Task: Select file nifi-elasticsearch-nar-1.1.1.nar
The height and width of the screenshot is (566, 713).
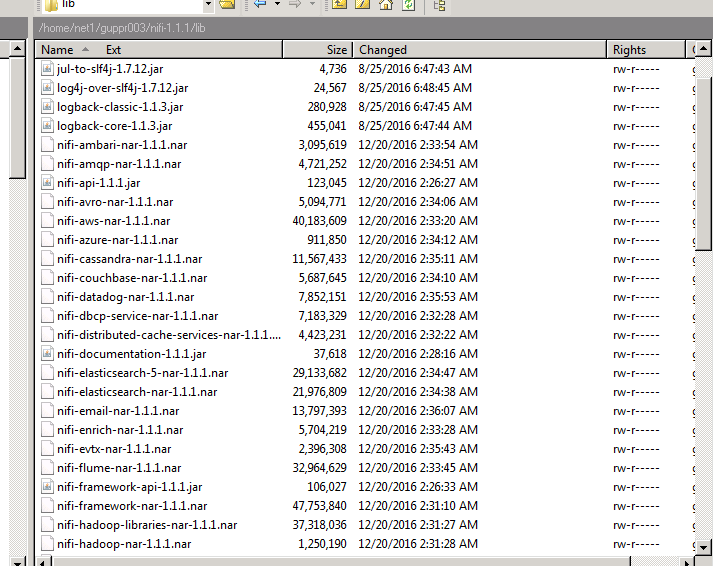Action: point(137,392)
